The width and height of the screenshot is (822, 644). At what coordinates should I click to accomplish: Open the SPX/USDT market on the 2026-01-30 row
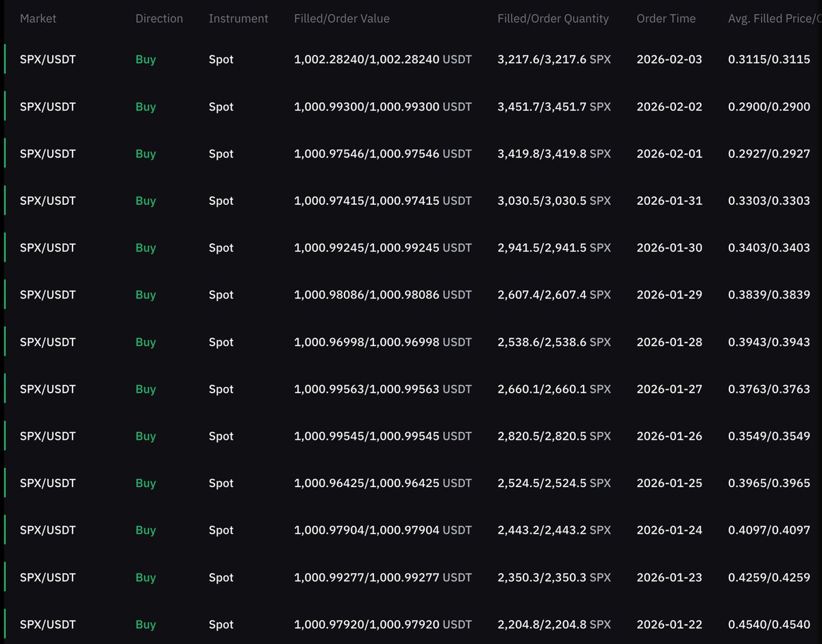pyautogui.click(x=47, y=247)
